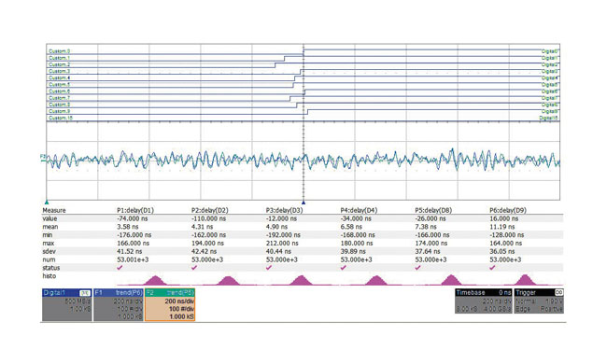Click the P1 mean 3.58 ns
Screen dimensions: 607x364
[127, 227]
